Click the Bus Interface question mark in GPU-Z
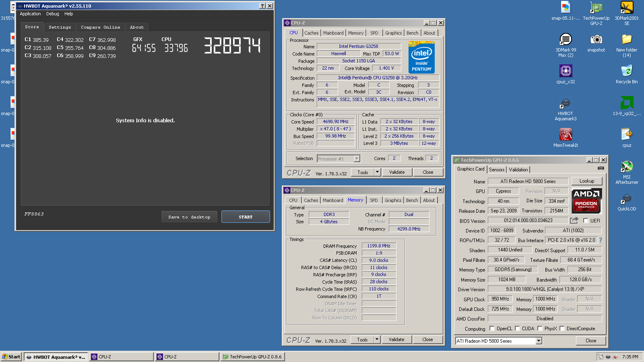This screenshot has height=362, width=644. click(601, 240)
